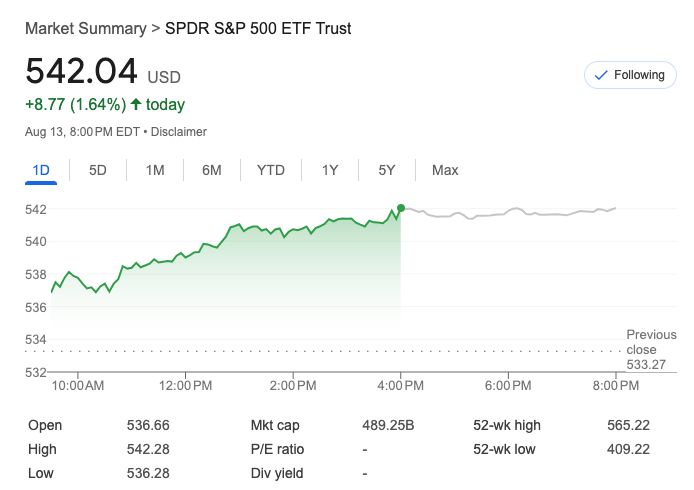Click the Disclaimer link
This screenshot has width=694, height=490.
[179, 132]
